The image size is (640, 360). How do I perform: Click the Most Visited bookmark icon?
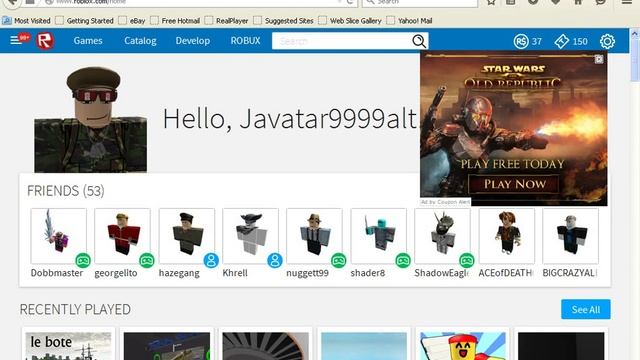[x=7, y=20]
